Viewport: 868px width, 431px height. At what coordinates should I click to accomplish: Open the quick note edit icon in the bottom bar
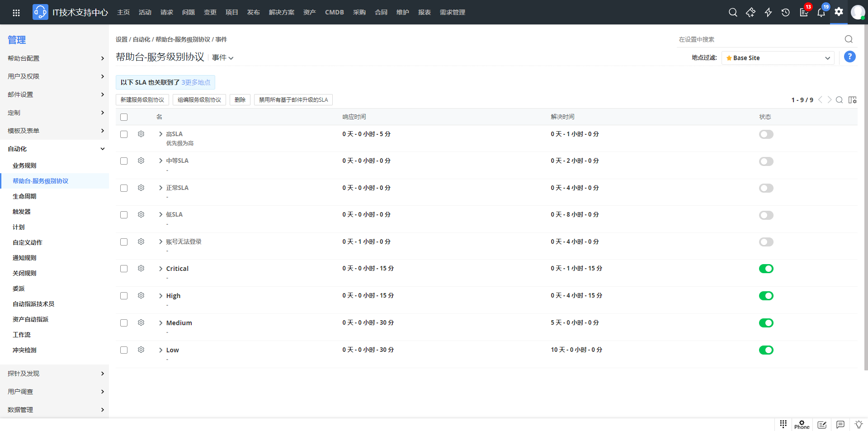point(822,425)
